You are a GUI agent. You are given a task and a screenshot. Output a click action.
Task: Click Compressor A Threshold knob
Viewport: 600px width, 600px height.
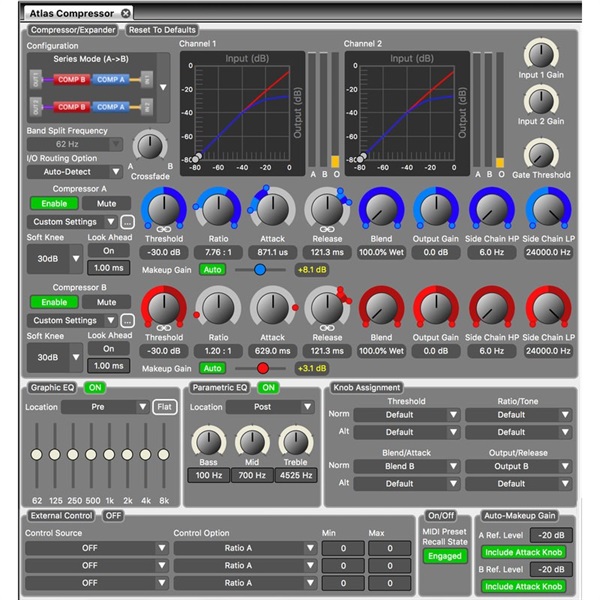[x=164, y=209]
